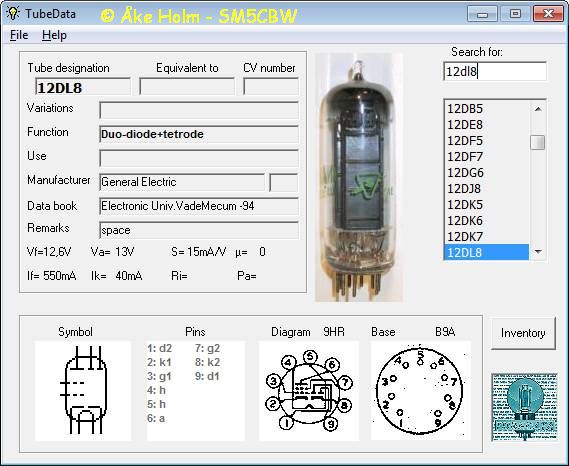569x466 pixels.
Task: Click the list scroll down arrow
Action: pos(538,252)
